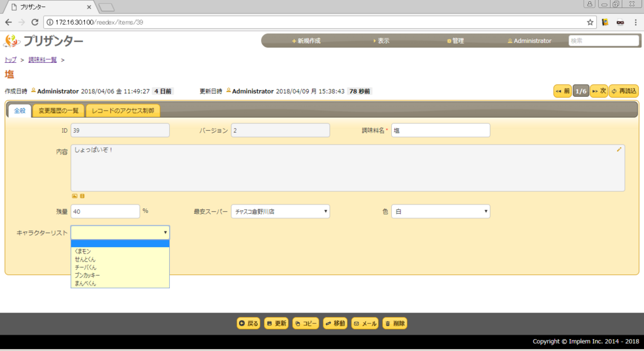644x351 pixels.
Task: Switch to the 全般 tab
Action: coord(19,111)
